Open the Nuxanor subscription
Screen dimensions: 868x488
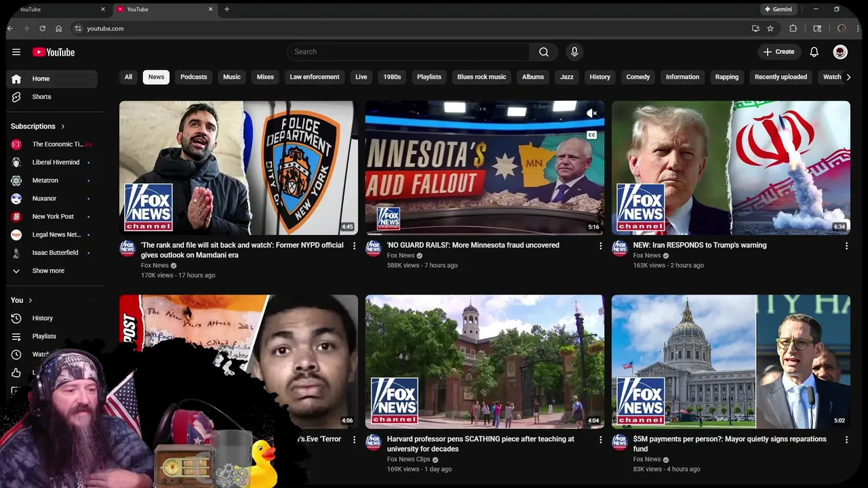pyautogui.click(x=53, y=199)
